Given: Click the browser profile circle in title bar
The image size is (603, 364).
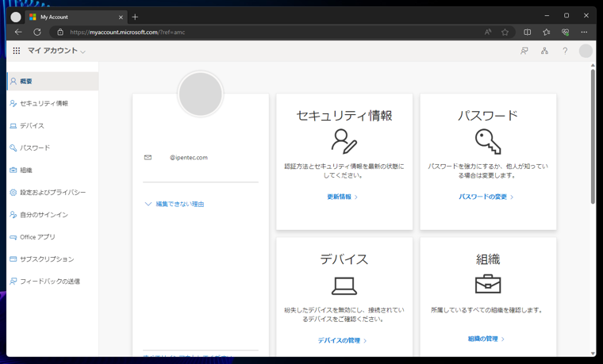Looking at the screenshot, I should [16, 17].
